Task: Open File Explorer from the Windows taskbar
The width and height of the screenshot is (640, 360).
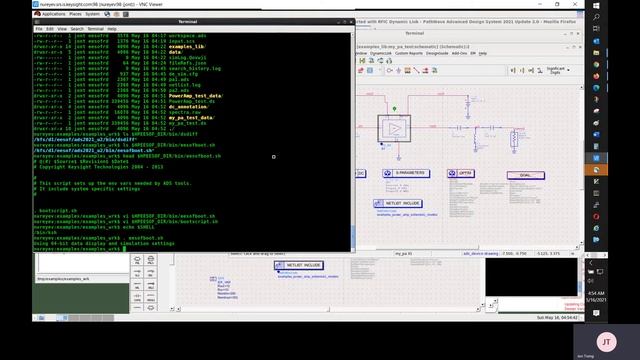Action: 596,53
